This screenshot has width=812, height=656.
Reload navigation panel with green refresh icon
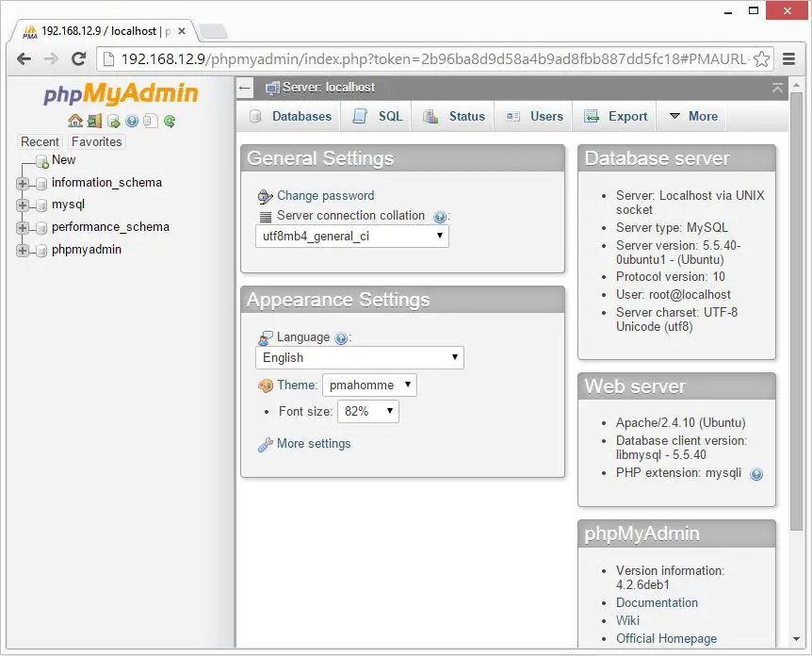pos(170,122)
